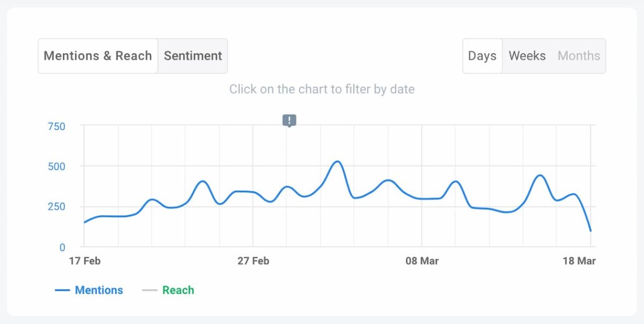Select the Mentions & Reach tab
The image size is (644, 324).
coord(98,56)
